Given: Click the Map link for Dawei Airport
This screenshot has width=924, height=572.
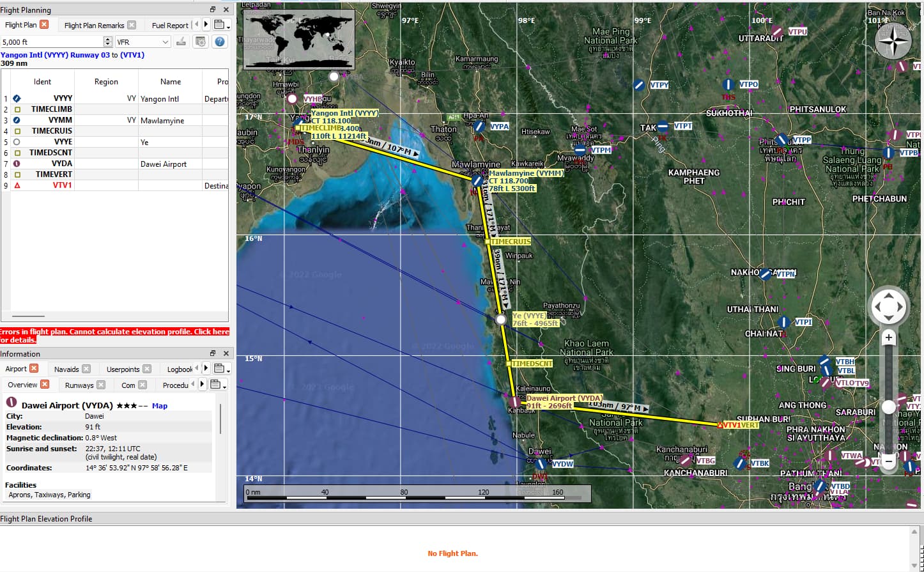Looking at the screenshot, I should pos(160,406).
